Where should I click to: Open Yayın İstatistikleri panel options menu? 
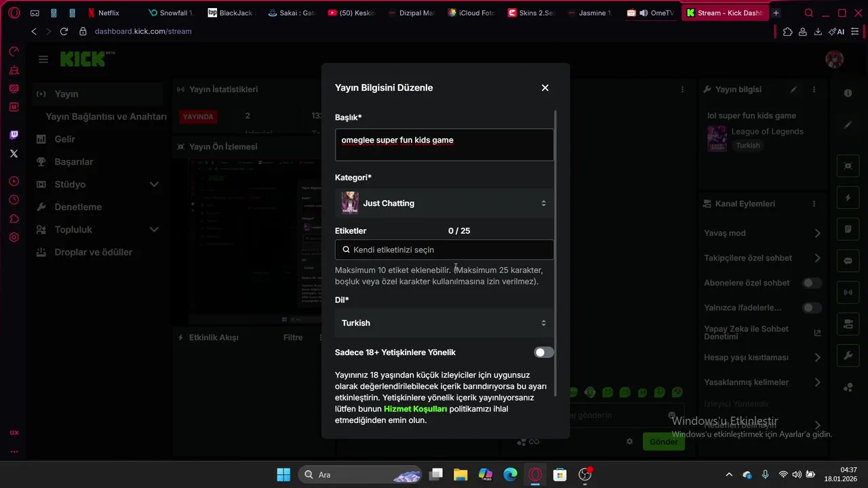point(682,89)
